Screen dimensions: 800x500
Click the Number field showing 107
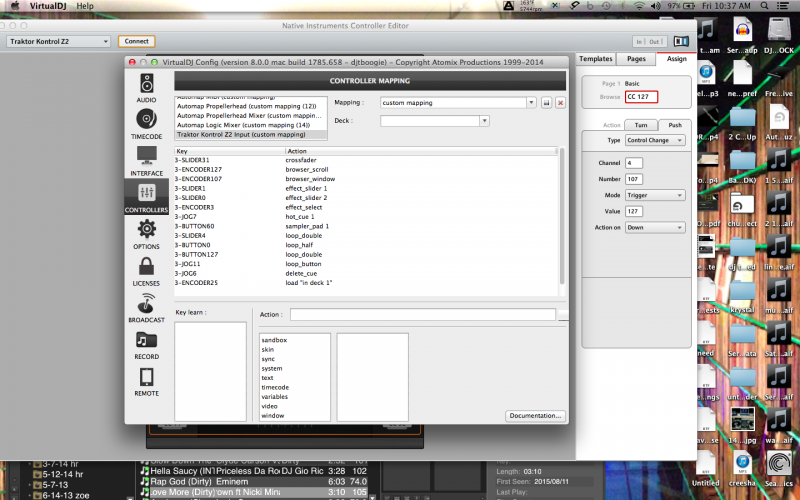(x=634, y=179)
